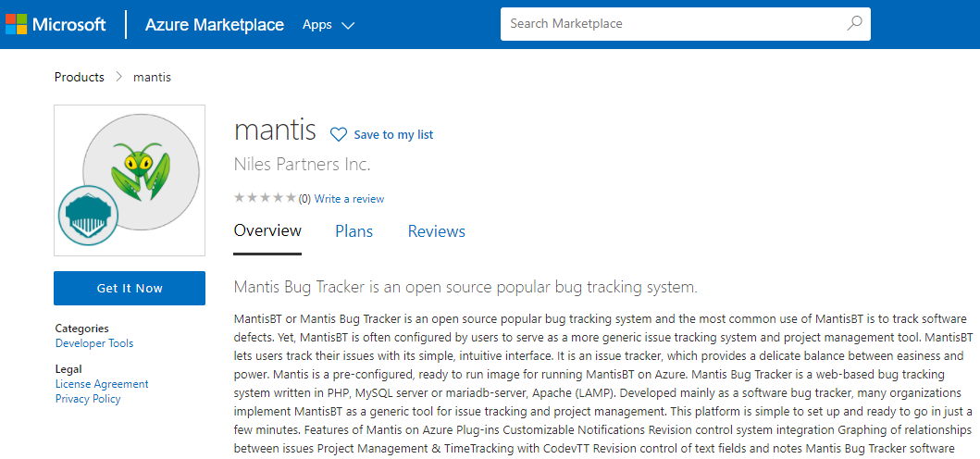Open the Niles Partners Inc. publisher name

(x=302, y=165)
